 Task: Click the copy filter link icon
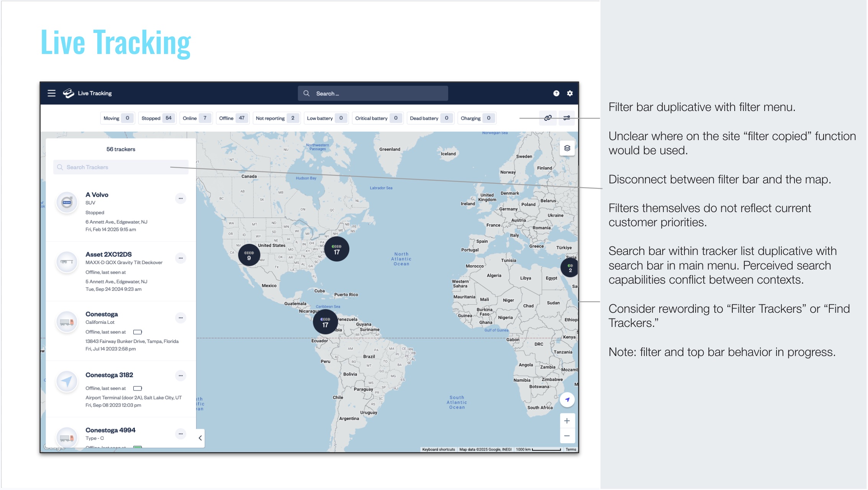coord(548,118)
